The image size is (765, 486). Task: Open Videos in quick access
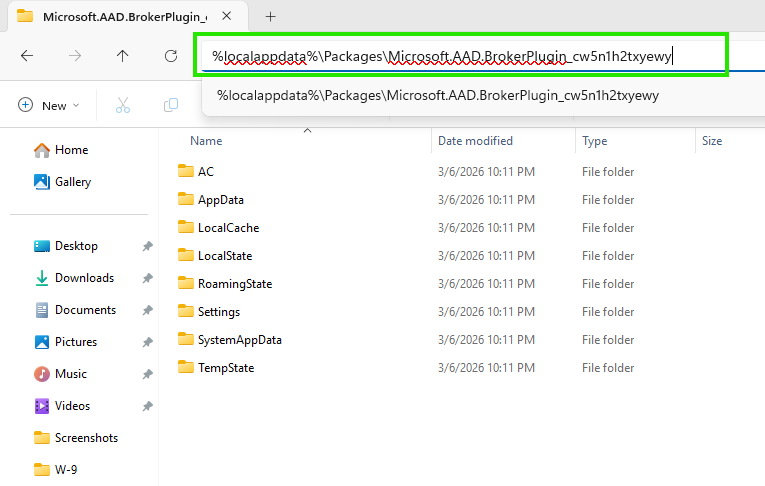pos(62,406)
